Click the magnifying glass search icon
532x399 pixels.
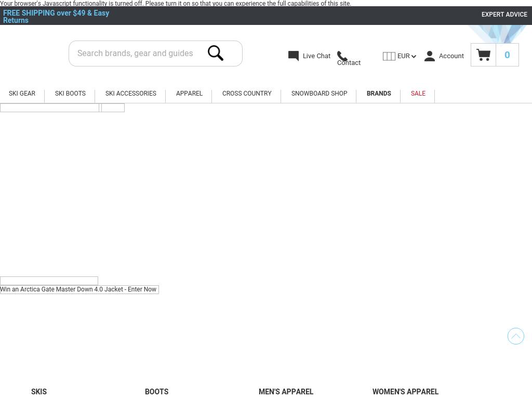coord(216,53)
